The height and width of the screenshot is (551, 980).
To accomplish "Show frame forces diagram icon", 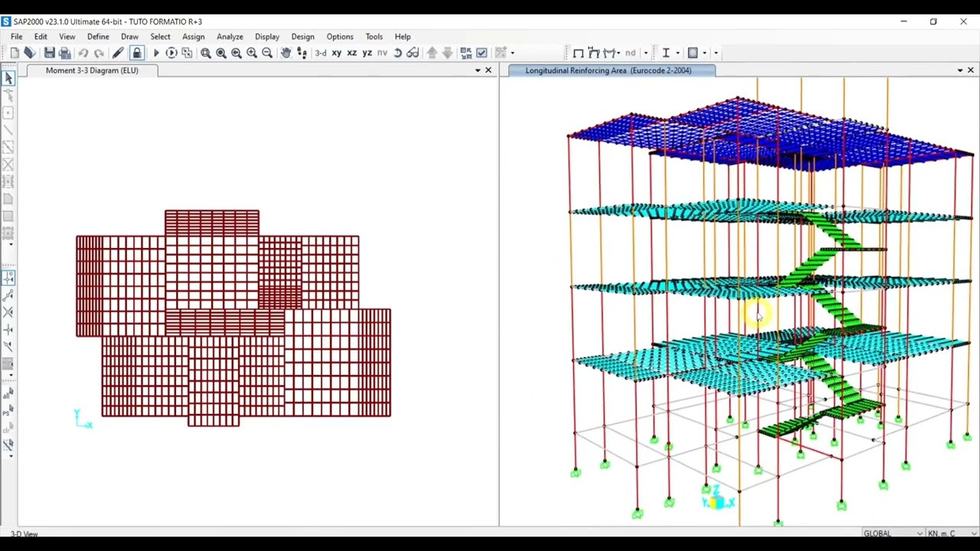I will (609, 53).
